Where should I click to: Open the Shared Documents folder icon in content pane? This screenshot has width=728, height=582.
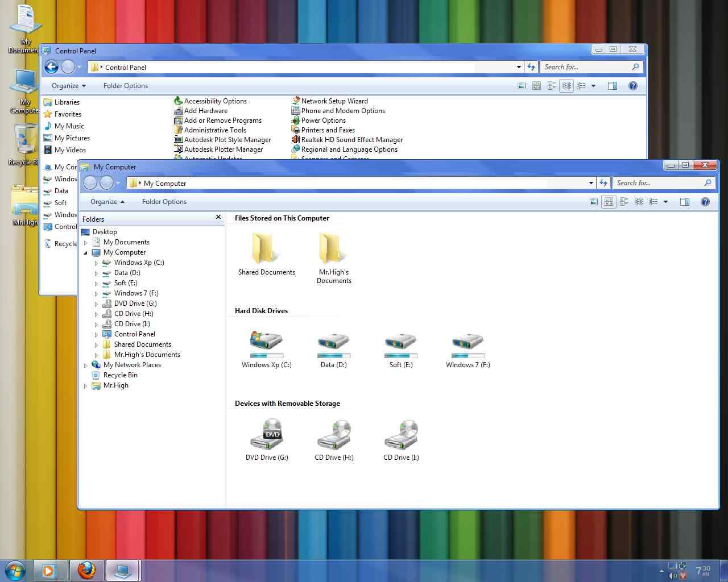click(265, 248)
